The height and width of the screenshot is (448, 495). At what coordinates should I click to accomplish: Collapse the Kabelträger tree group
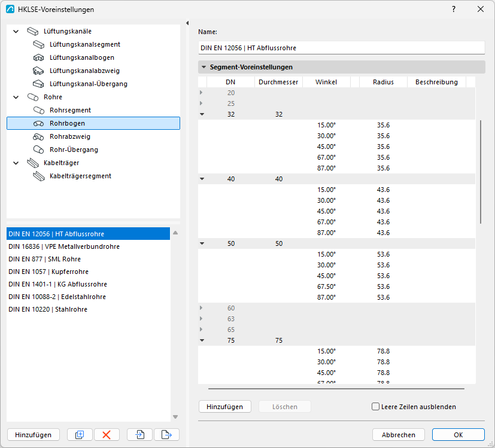point(16,163)
